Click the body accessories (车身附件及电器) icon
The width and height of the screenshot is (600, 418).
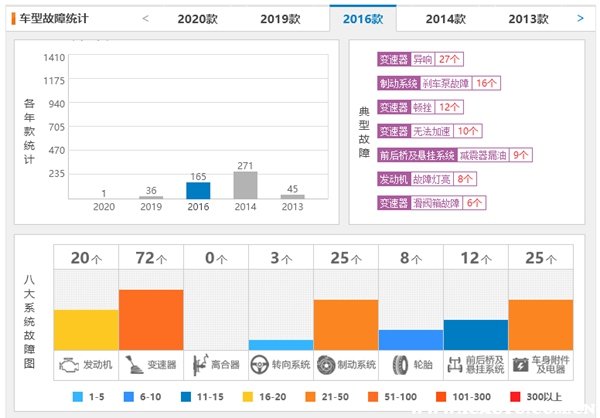(521, 364)
